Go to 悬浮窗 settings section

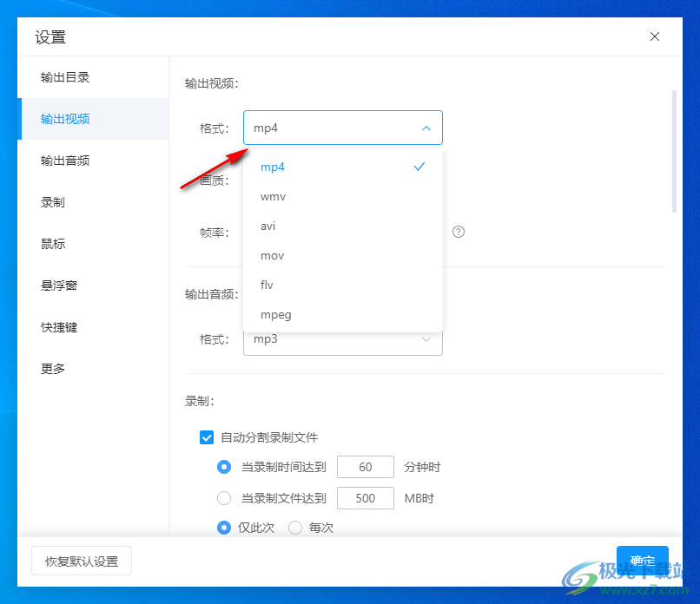[93, 286]
